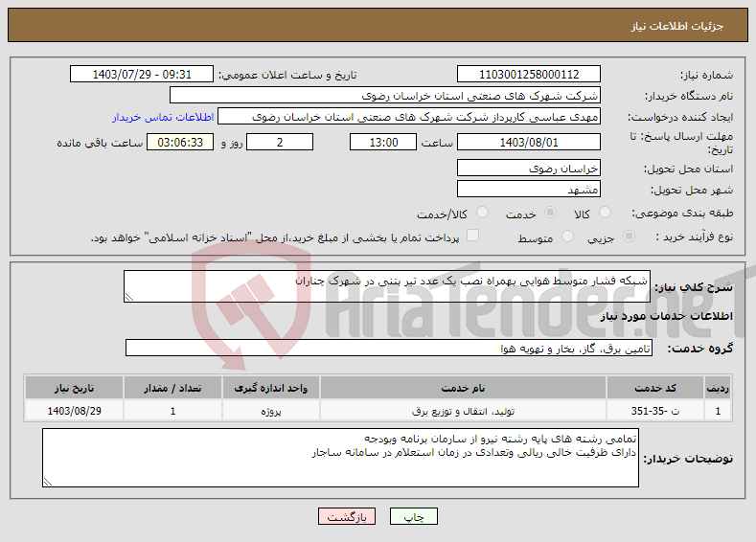Click the تاریخ نیاز column header
This screenshot has width=756, height=542.
click(x=74, y=388)
